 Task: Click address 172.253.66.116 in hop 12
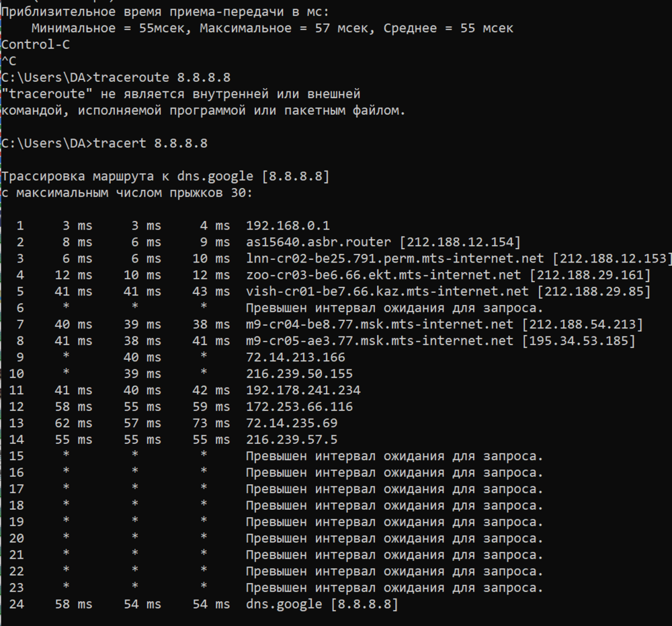click(299, 406)
